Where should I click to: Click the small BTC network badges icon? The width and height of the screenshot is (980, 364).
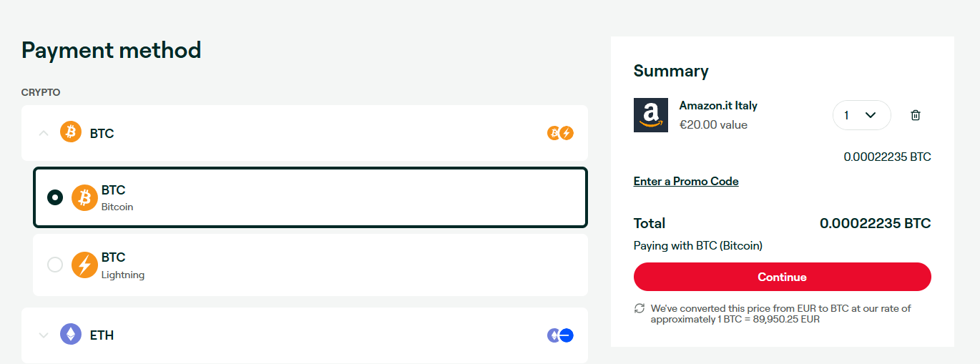point(560,133)
